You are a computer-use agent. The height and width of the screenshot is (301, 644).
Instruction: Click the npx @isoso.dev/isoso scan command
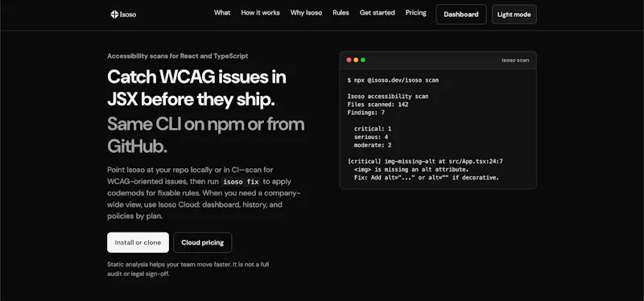click(x=393, y=80)
